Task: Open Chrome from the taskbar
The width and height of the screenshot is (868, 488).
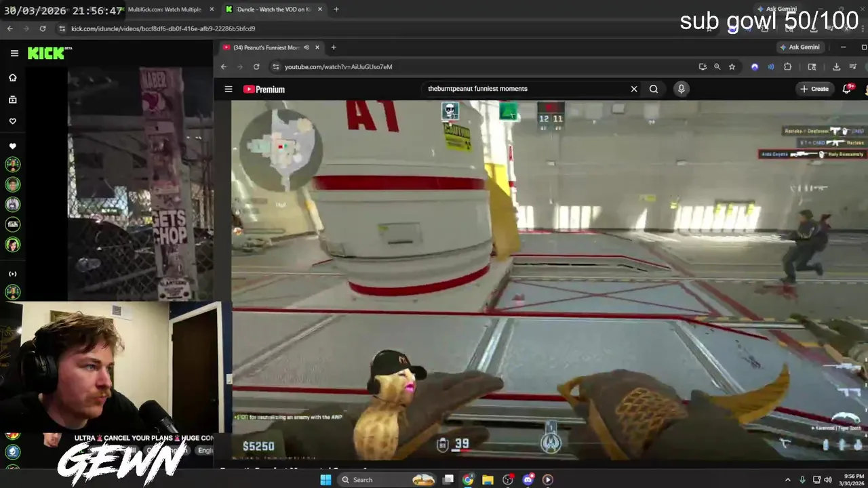Action: 468,480
